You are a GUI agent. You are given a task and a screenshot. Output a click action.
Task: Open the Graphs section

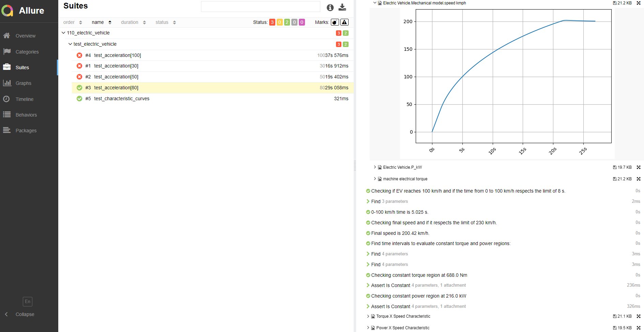coord(23,83)
